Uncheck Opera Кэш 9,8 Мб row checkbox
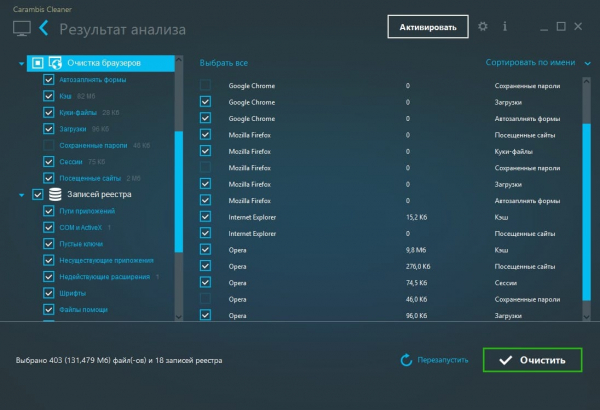The width and height of the screenshot is (600, 410). 205,250
